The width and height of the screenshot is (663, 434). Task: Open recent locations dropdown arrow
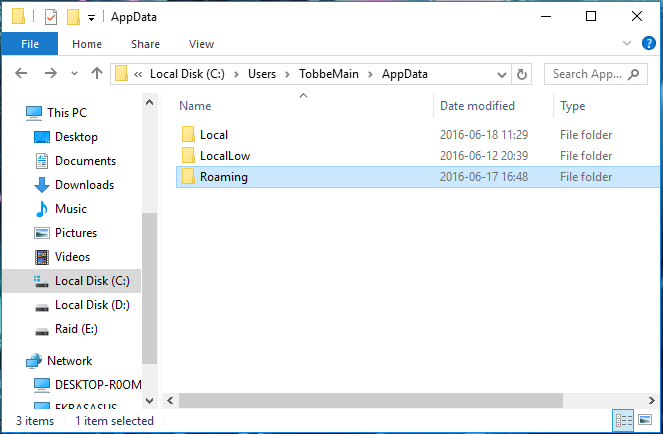[x=74, y=74]
